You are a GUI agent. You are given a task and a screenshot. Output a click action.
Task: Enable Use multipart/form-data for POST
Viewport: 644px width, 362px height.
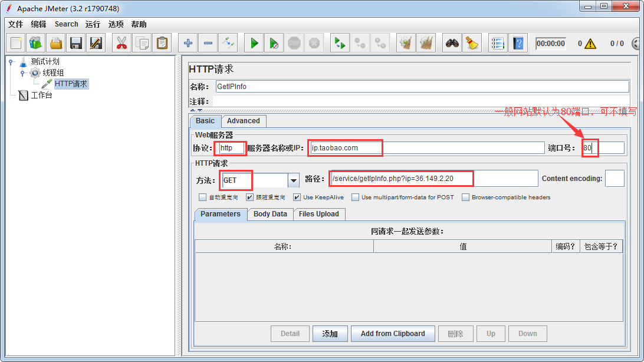tap(355, 198)
